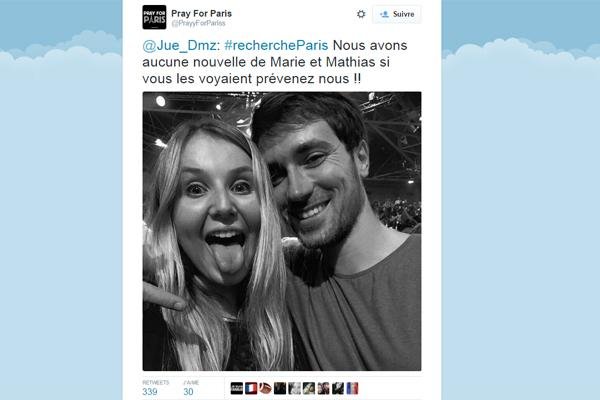Visit the @PrayyForPariss handle link
Screen dimensions: 600x400
coord(198,23)
